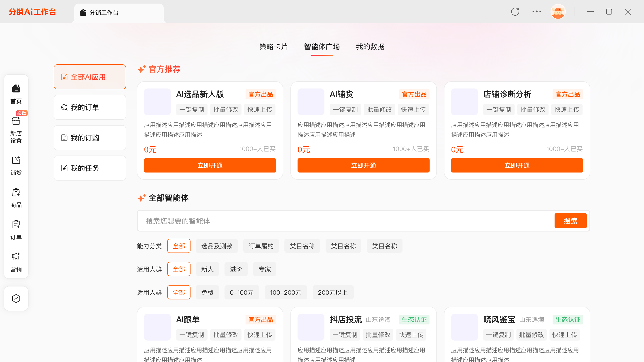
Task: Select 全部 in 能力分类 filter
Action: click(x=179, y=246)
